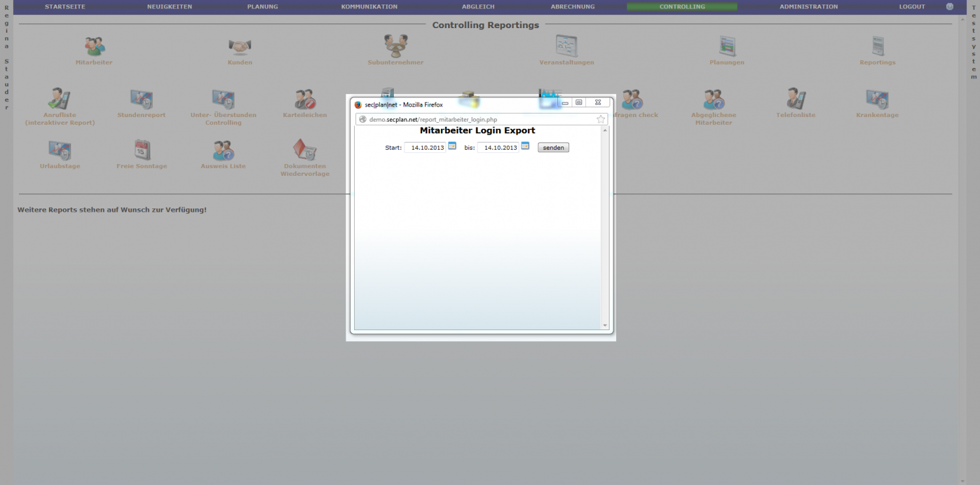Image resolution: width=980 pixels, height=485 pixels.
Task: Click the 'Weitere Reports stehen auf Wunsch' text
Action: click(x=112, y=210)
